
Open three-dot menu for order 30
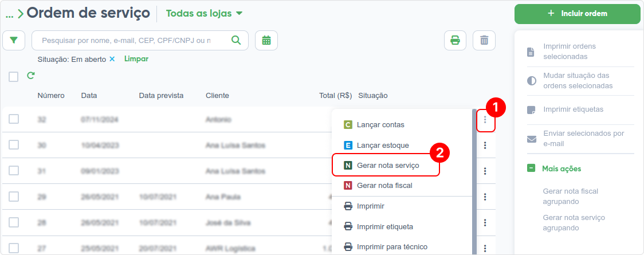pyautogui.click(x=485, y=146)
